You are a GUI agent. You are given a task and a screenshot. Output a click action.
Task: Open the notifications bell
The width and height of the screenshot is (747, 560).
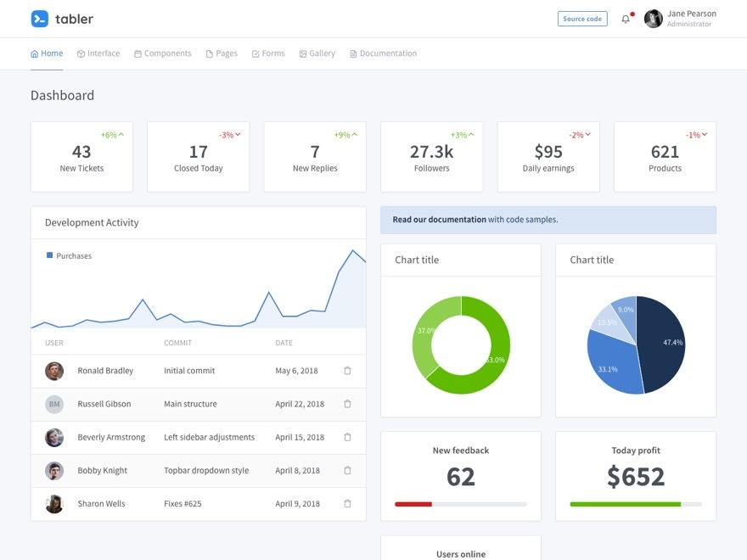(x=626, y=19)
